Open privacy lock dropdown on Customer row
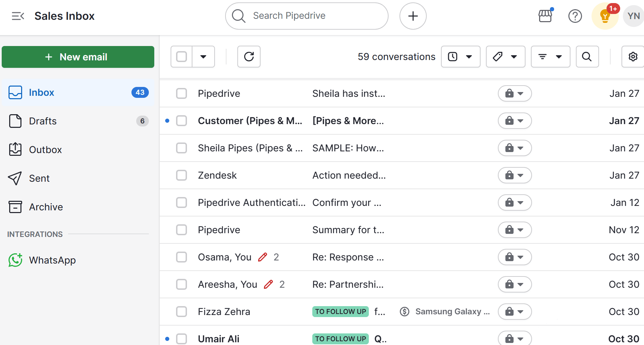This screenshot has height=345, width=644. point(515,121)
